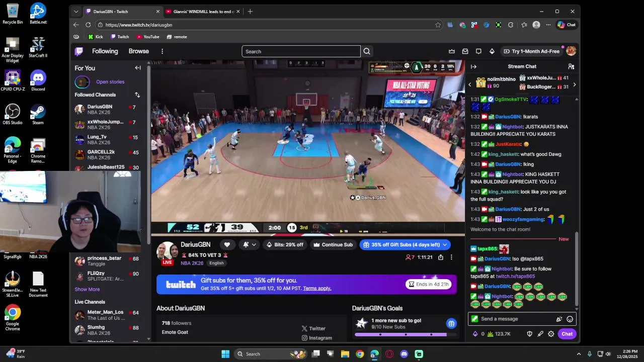Click Show More followed channels

coord(87,290)
